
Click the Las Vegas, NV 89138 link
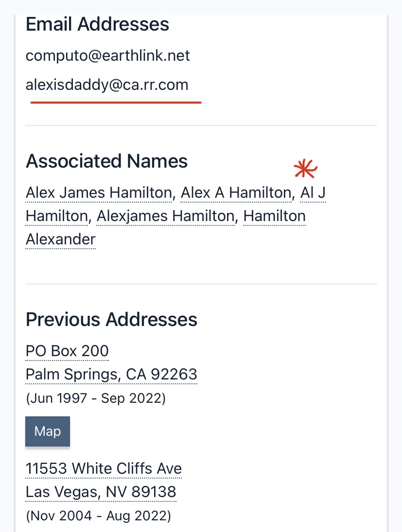(101, 492)
